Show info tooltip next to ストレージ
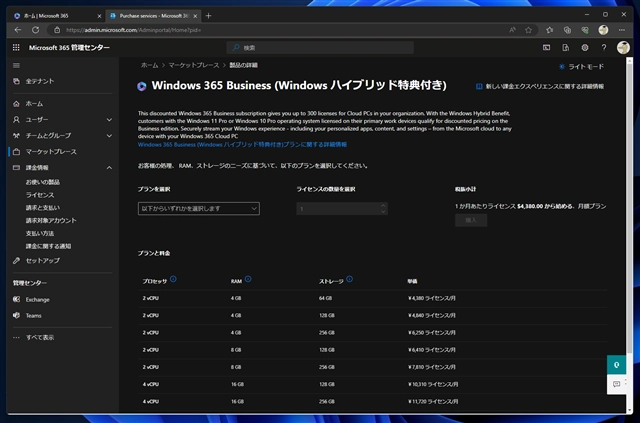 point(349,279)
